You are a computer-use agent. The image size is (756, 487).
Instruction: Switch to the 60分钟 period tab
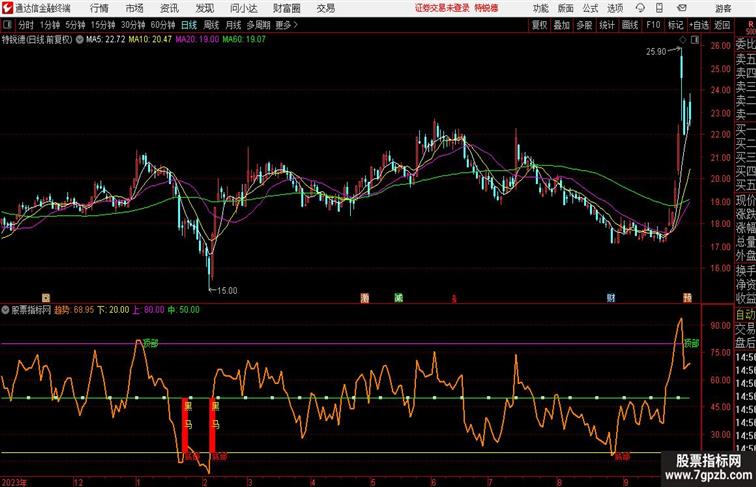(163, 25)
